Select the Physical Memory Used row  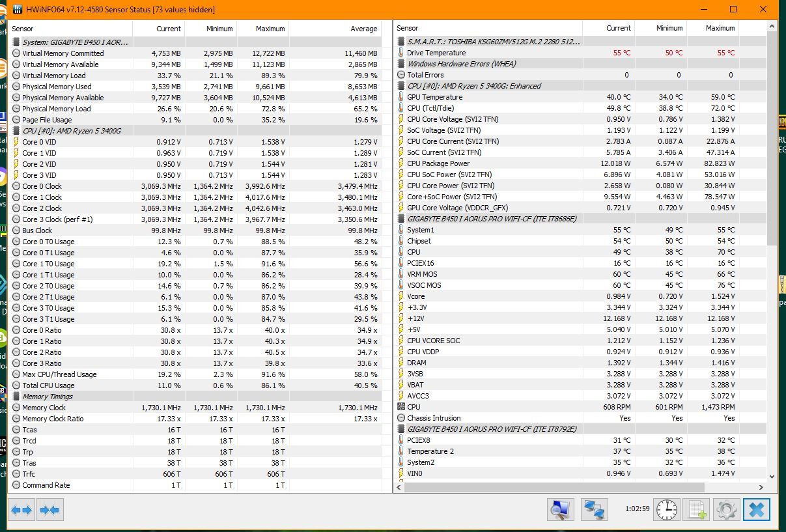[x=195, y=87]
